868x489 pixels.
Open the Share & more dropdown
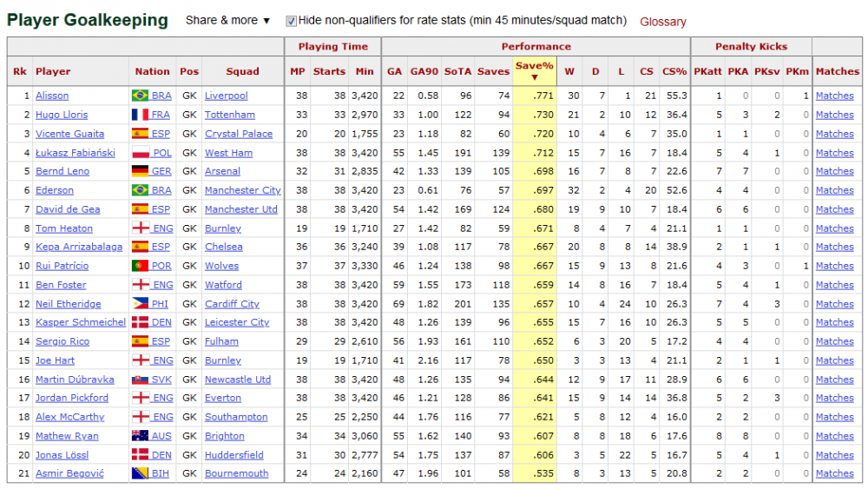(227, 21)
